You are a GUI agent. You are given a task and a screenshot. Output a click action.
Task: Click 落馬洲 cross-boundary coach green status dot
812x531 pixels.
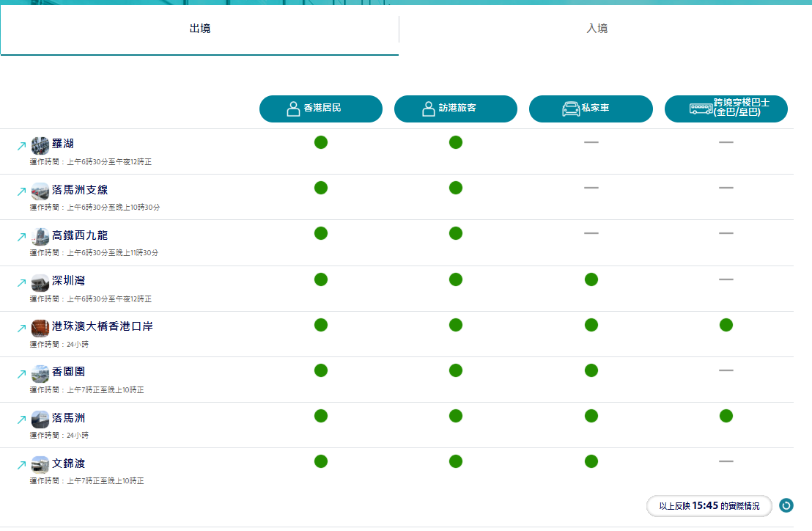coord(726,416)
